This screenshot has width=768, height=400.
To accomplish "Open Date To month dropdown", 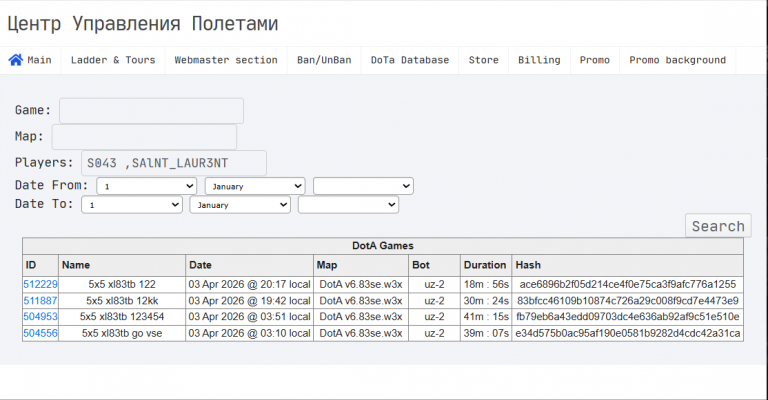I will pos(240,205).
